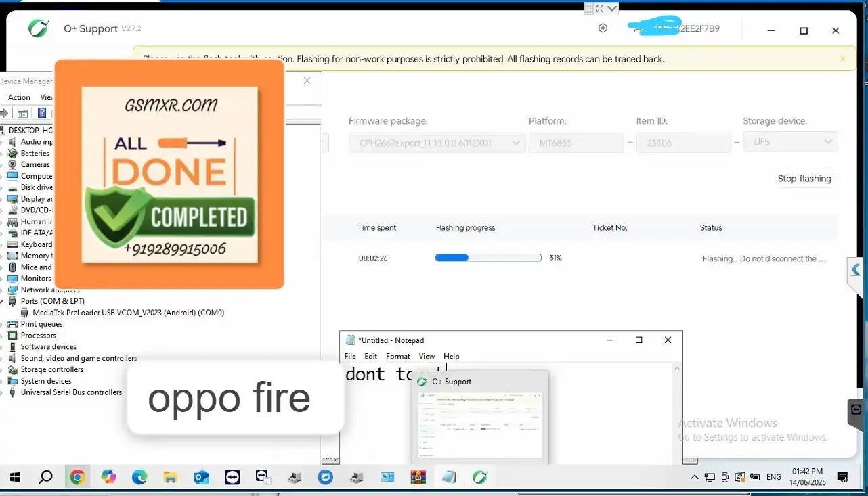
Task: Open the Storage device UFS dropdown
Action: pos(790,142)
